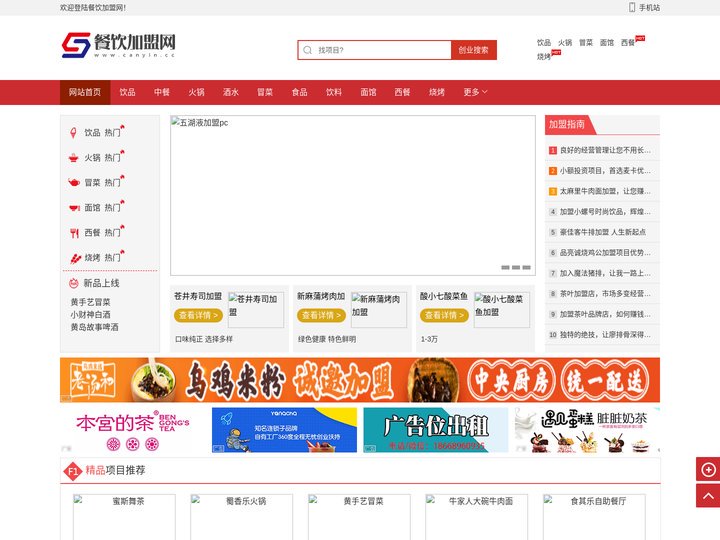Click the 面馆 bowl icon in the sidebar
Screen dimensions: 720x540
click(74, 208)
